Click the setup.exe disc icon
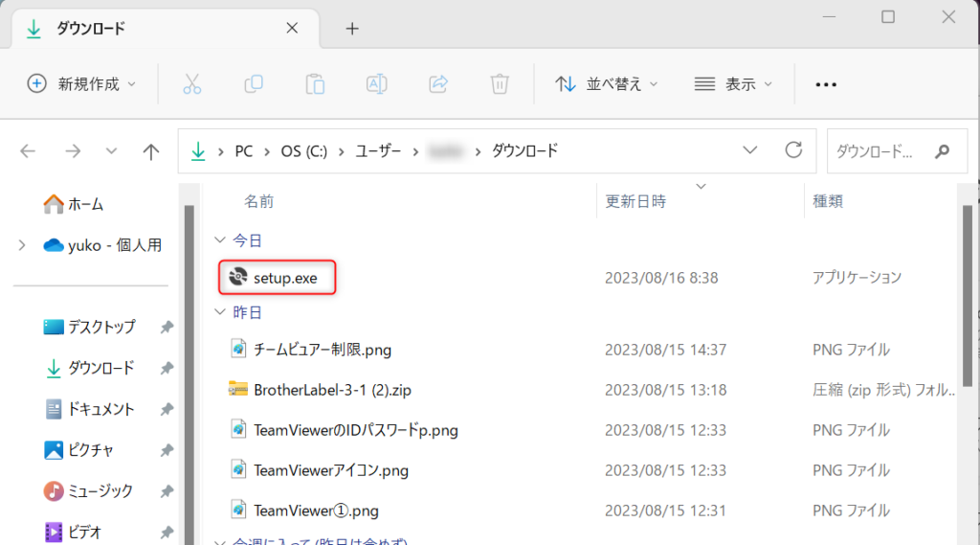Viewport: 980px width, 545px height. pos(237,277)
